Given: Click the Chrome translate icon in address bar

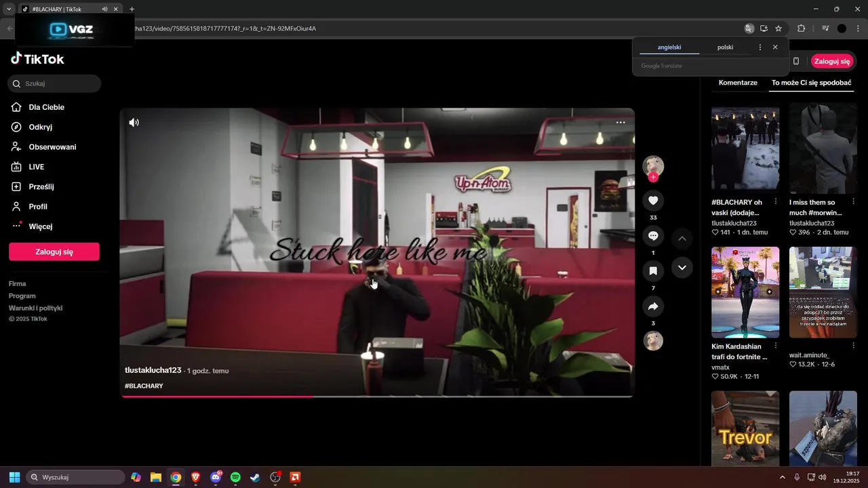Looking at the screenshot, I should [x=749, y=28].
